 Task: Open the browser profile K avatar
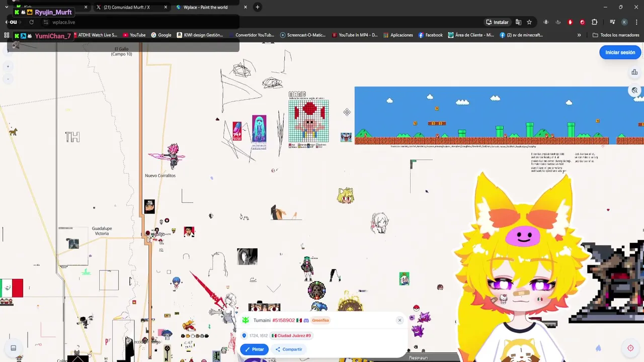click(624, 22)
